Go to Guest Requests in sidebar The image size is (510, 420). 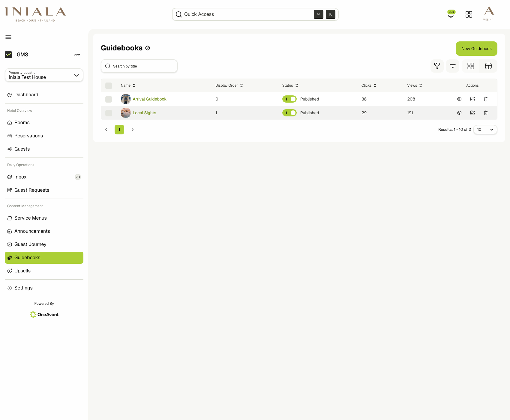pos(32,190)
